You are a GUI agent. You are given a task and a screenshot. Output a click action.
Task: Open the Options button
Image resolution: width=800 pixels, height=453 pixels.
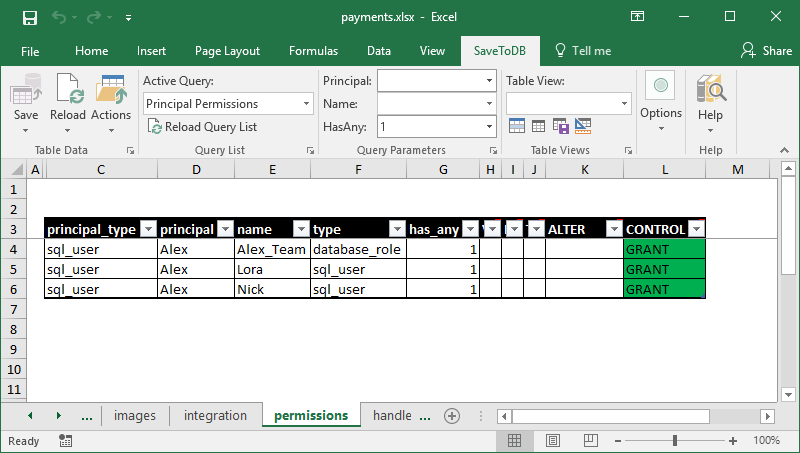(661, 101)
